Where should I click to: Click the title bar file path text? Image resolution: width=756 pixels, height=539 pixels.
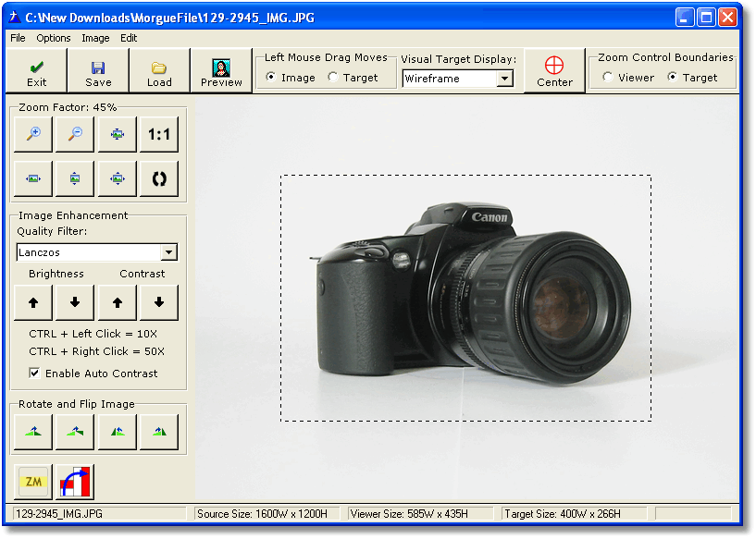[x=169, y=18]
